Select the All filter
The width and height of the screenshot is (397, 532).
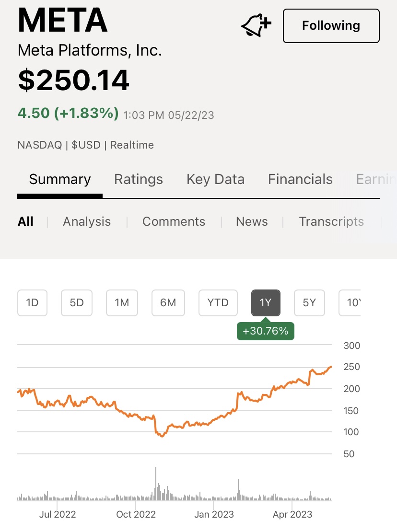coord(25,221)
